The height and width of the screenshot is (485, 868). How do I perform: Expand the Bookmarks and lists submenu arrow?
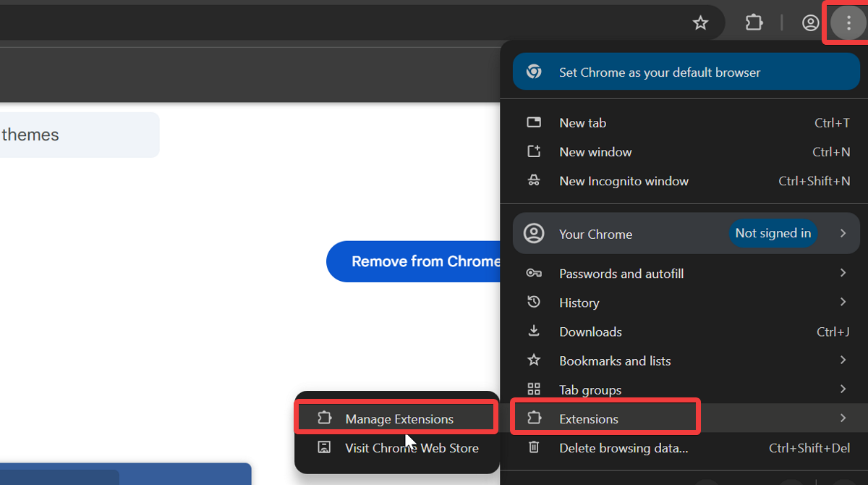pyautogui.click(x=843, y=360)
